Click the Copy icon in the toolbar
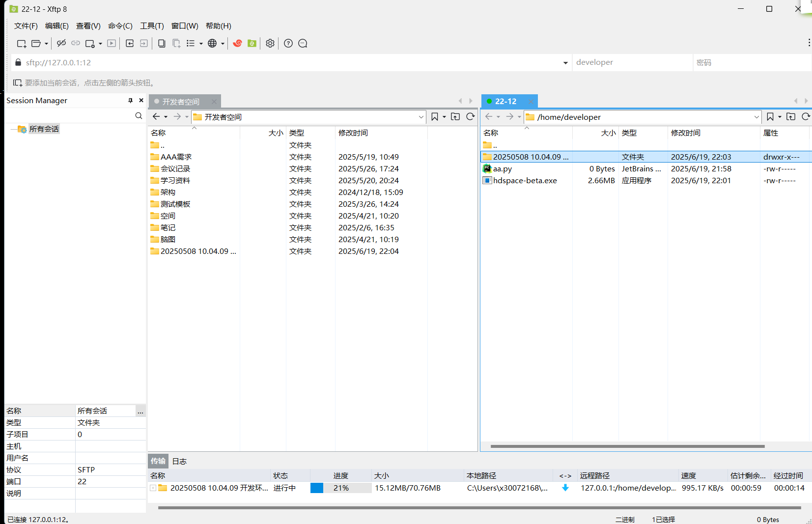Viewport: 812px width, 524px height. tap(162, 43)
